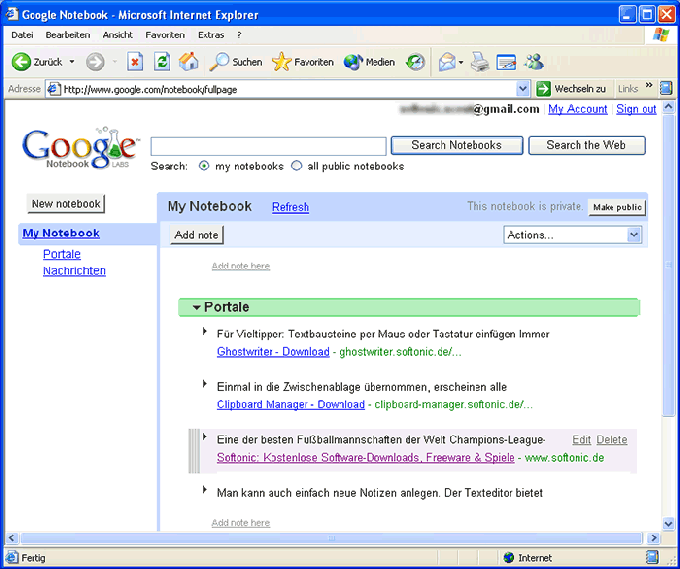Click the Google Notebook logo
This screenshot has height=569, width=680.
coord(81,148)
